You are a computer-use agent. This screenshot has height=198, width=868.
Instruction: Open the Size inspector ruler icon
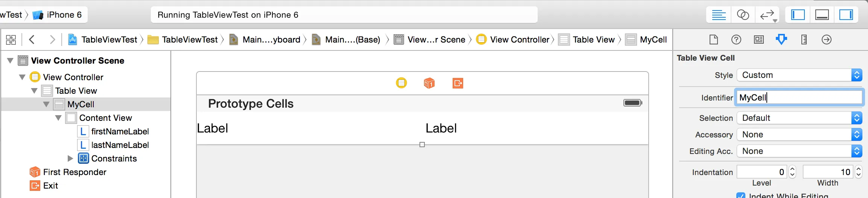tap(804, 40)
